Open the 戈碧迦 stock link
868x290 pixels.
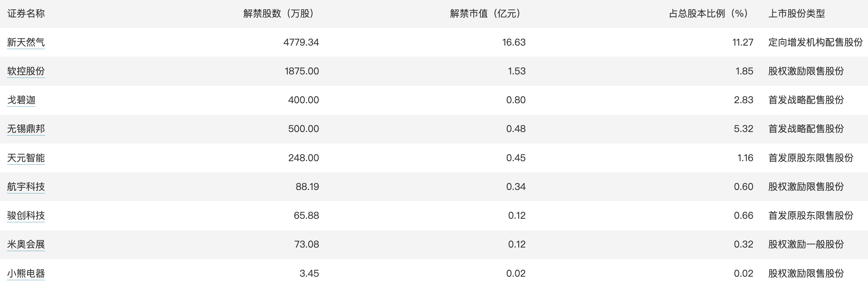[21, 100]
